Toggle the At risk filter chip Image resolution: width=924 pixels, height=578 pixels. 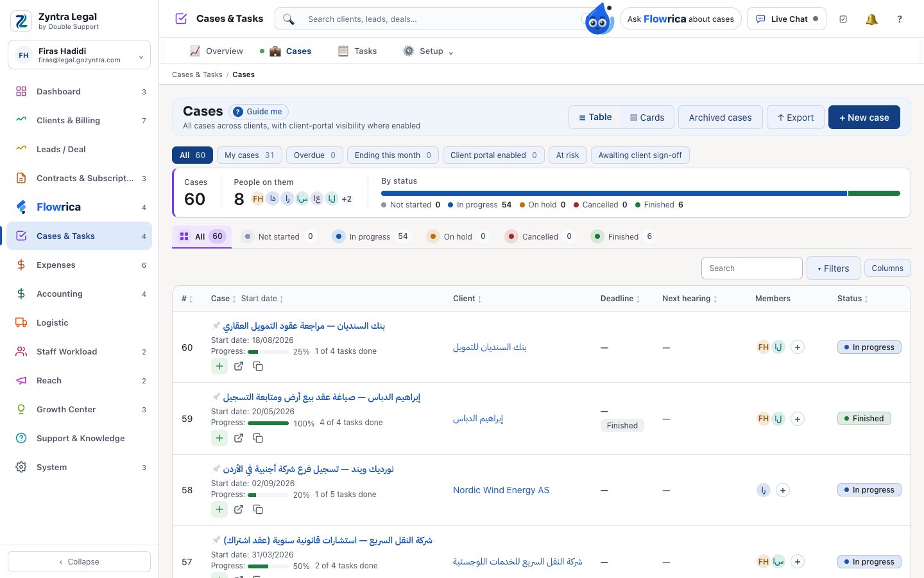coord(567,155)
